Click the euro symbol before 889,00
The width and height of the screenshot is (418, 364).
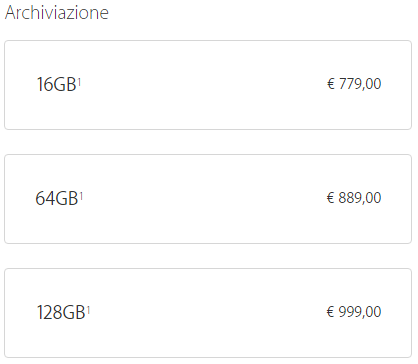(x=330, y=198)
